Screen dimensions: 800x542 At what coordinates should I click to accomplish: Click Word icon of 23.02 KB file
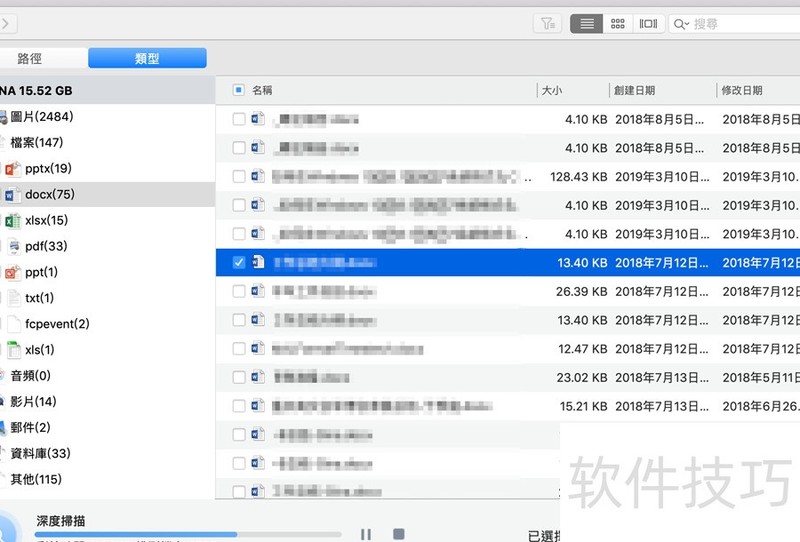258,377
